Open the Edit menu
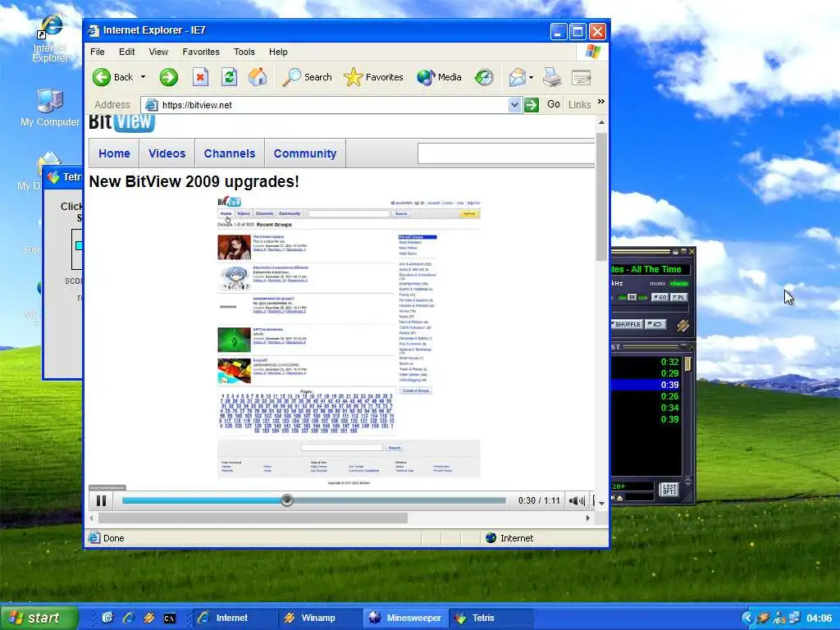840x630 pixels. click(x=127, y=52)
